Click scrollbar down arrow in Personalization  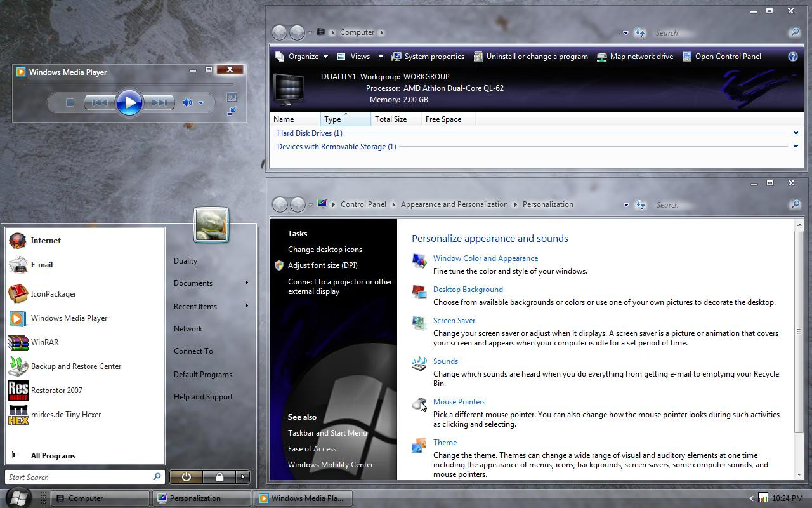tap(799, 474)
